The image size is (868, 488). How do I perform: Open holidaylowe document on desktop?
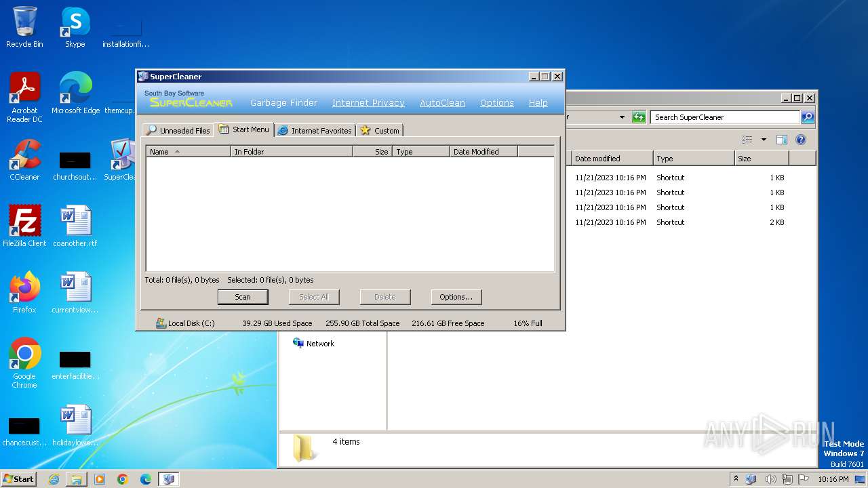tap(75, 426)
